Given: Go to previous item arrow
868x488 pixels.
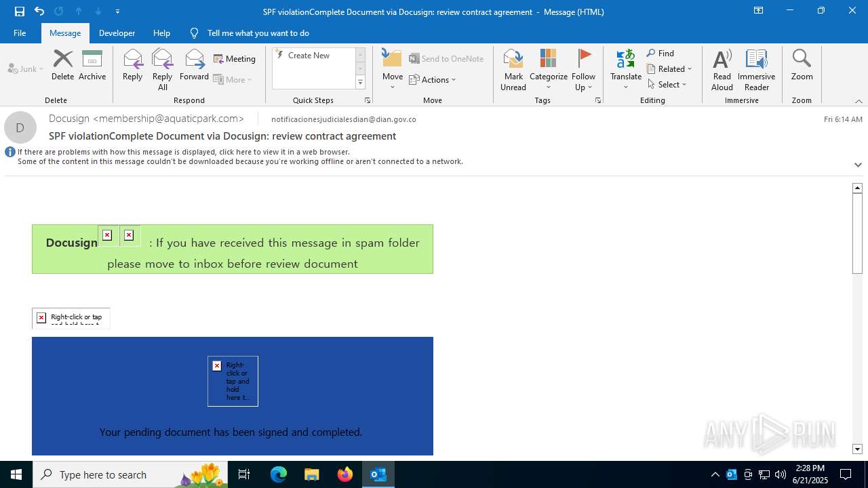Looking at the screenshot, I should (x=79, y=12).
